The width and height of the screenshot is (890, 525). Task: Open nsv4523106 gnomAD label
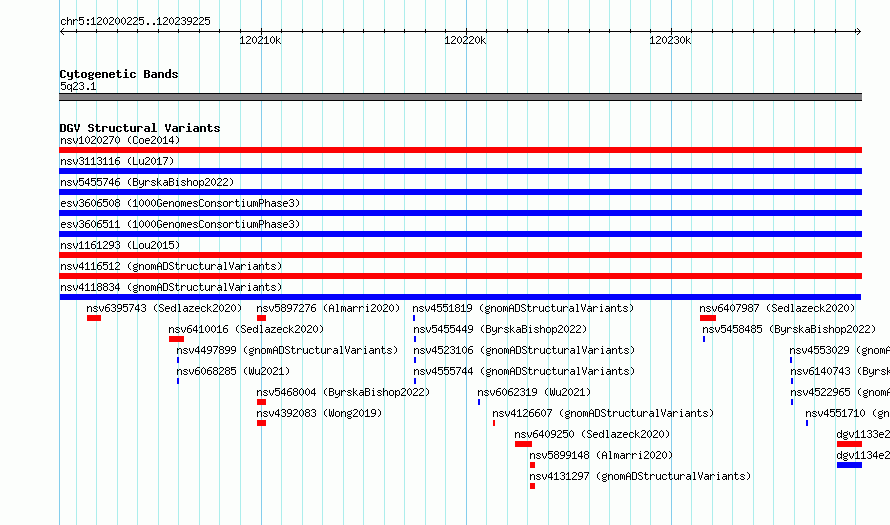(524, 350)
